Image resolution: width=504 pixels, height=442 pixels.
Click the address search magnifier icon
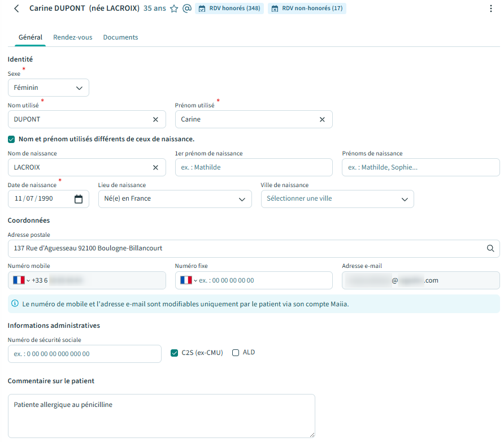pyautogui.click(x=490, y=248)
